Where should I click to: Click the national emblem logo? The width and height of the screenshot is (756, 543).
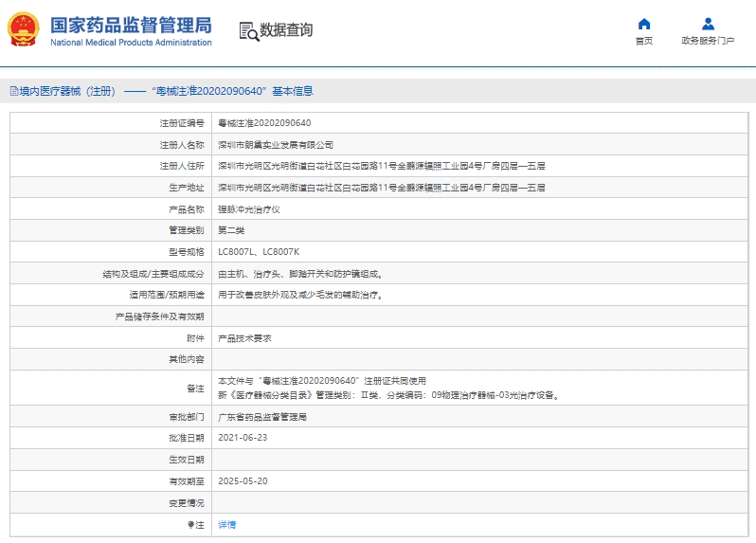pyautogui.click(x=23, y=29)
